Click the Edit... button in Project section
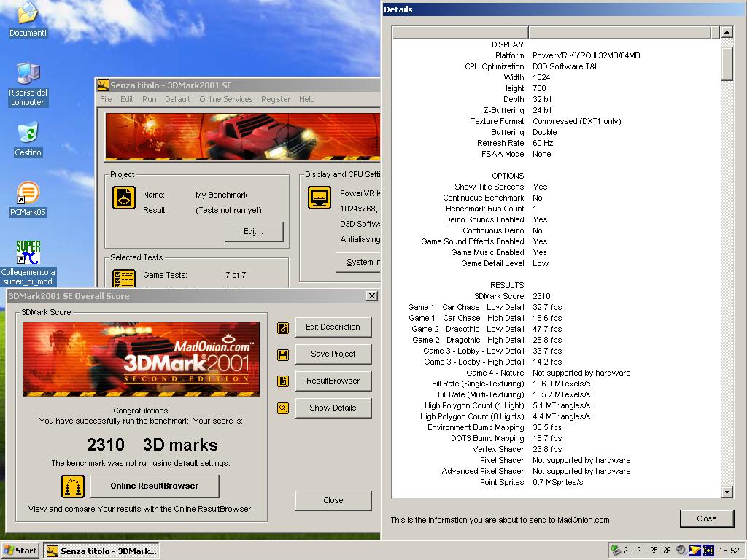Screen dimensions: 747x560 pyautogui.click(x=254, y=231)
